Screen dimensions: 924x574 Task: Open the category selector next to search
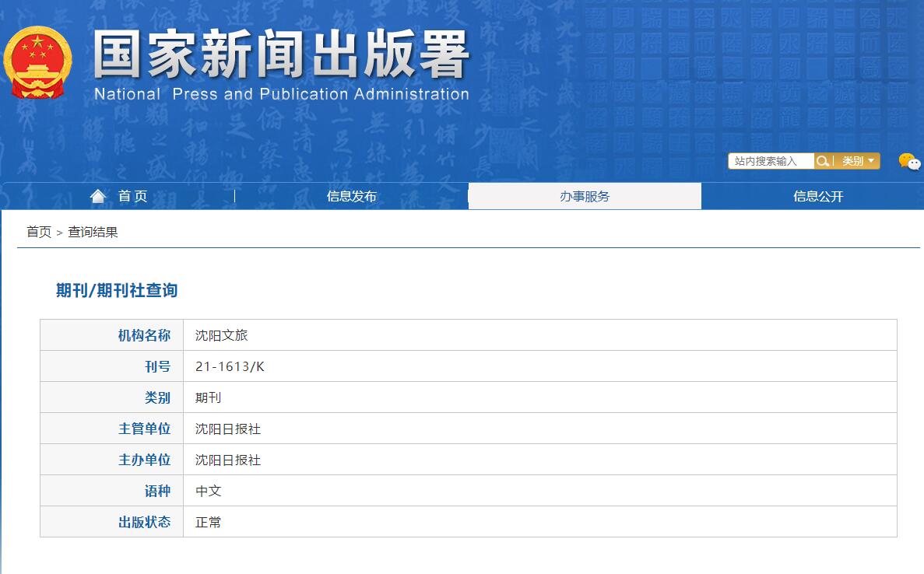(x=854, y=161)
